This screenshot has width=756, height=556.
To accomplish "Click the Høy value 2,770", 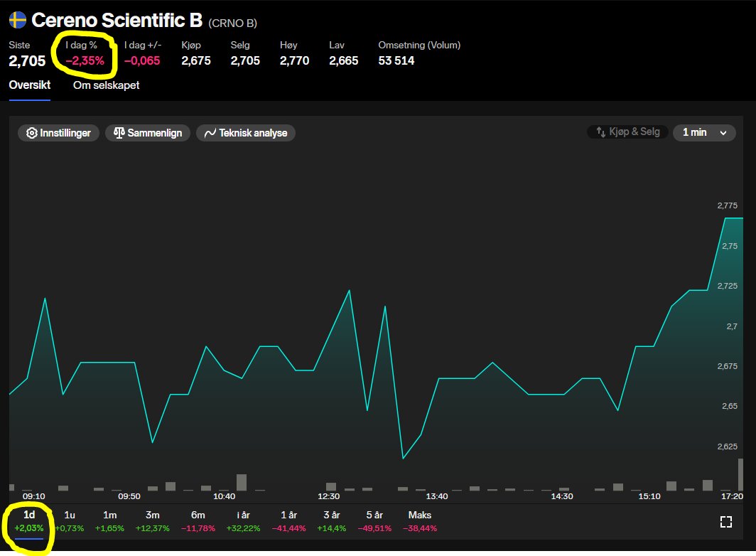I will (x=294, y=61).
